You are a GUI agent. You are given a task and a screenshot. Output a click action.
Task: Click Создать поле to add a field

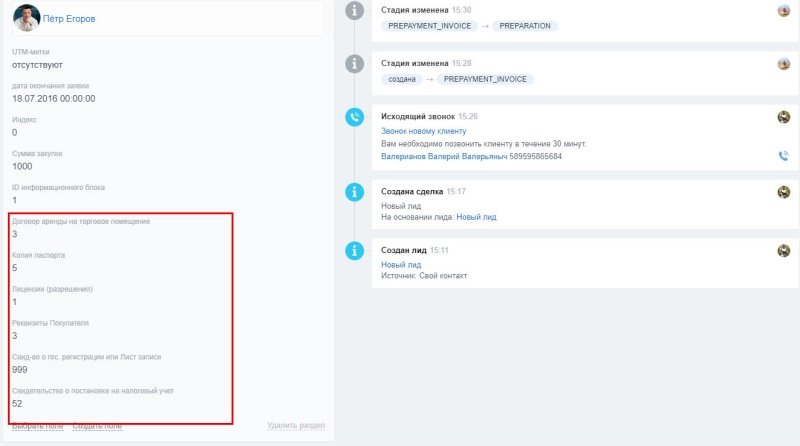pos(97,426)
